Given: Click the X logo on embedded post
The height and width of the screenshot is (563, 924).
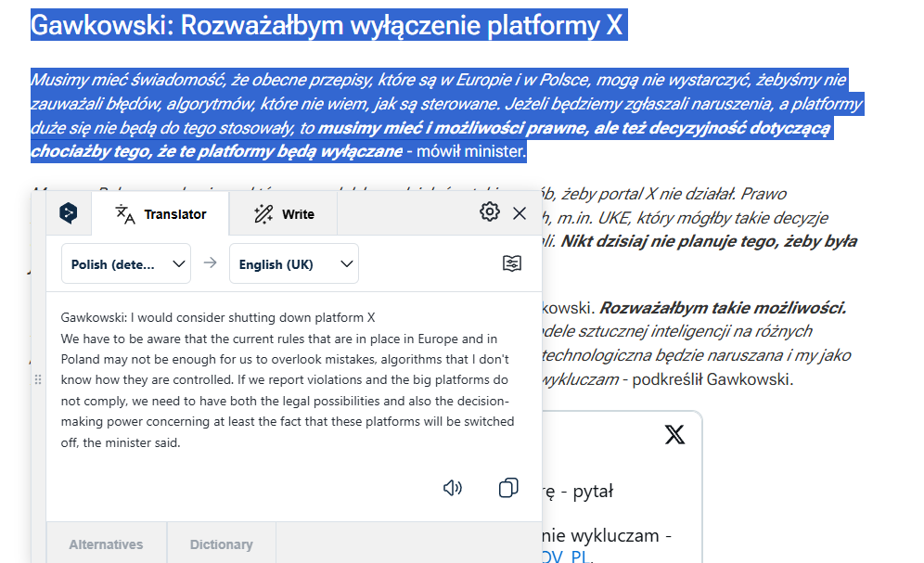Looking at the screenshot, I should click(x=674, y=435).
